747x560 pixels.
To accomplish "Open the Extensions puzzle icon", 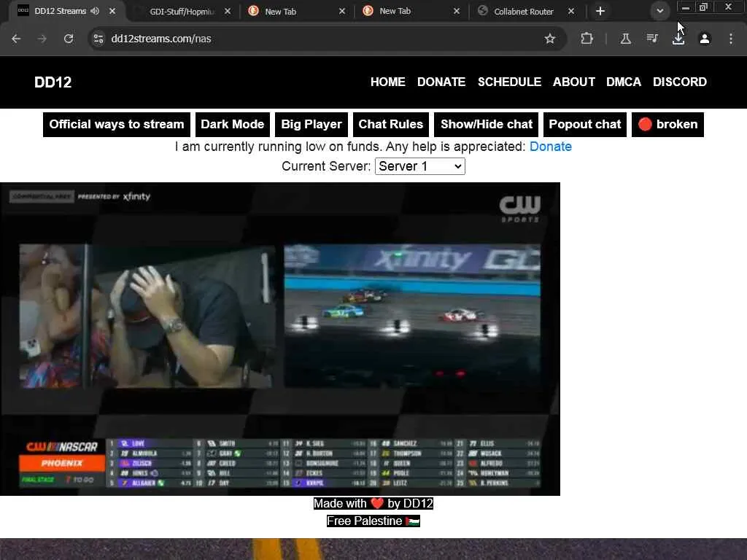I will click(x=587, y=39).
